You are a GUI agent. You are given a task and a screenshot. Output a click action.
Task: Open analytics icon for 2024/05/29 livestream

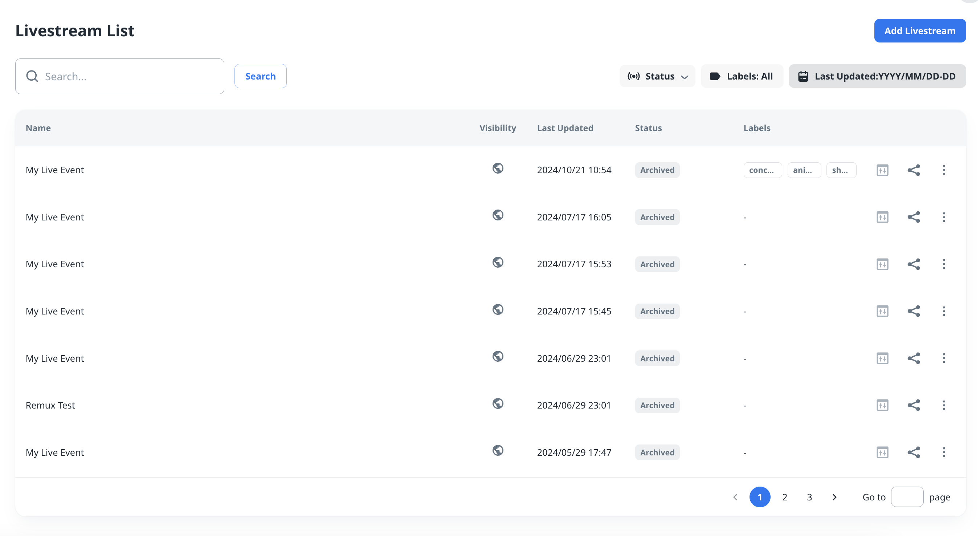(x=882, y=452)
